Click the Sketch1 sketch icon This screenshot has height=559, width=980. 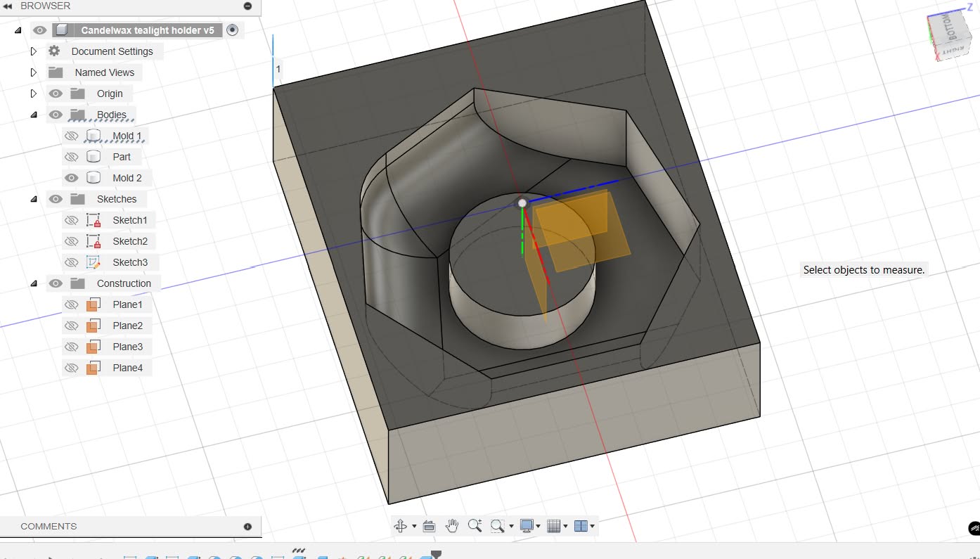coord(93,220)
